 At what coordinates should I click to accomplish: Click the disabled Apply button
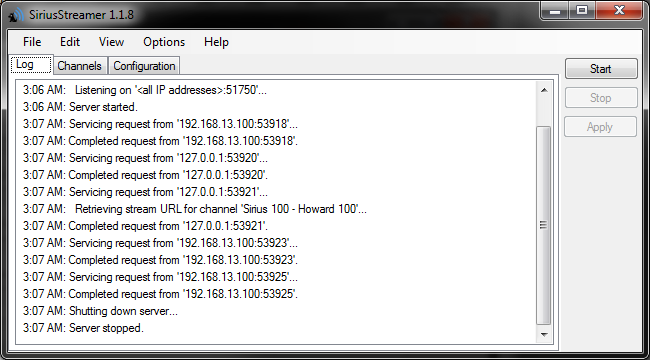(x=600, y=126)
